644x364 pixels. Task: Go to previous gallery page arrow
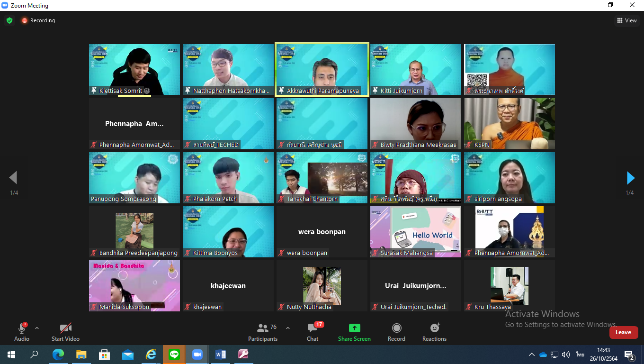(x=13, y=178)
